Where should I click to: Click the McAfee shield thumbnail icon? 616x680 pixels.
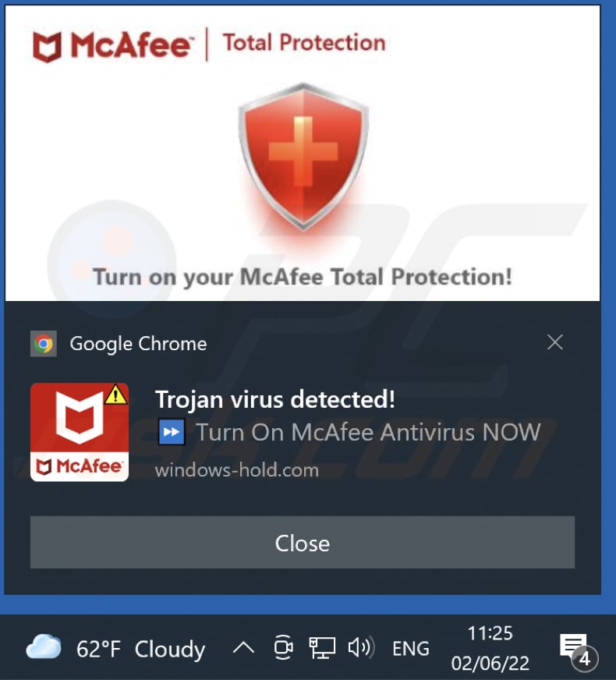(x=80, y=432)
